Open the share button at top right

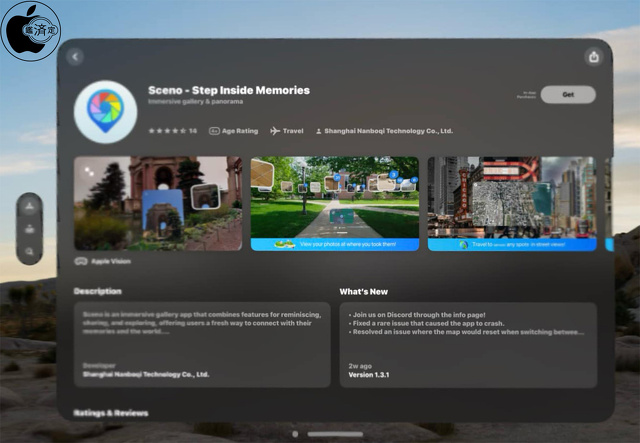click(594, 57)
